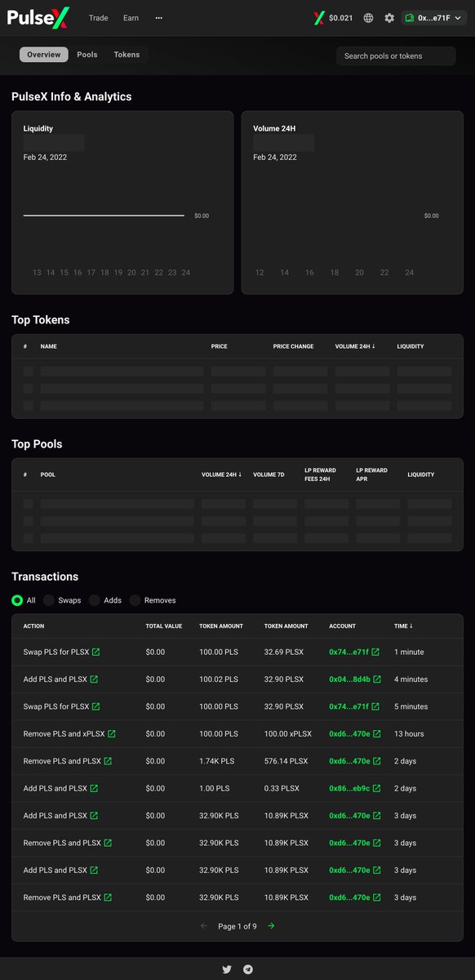The height and width of the screenshot is (980, 475).
Task: Click the $0.021 PLSX price link
Action: pyautogui.click(x=341, y=18)
